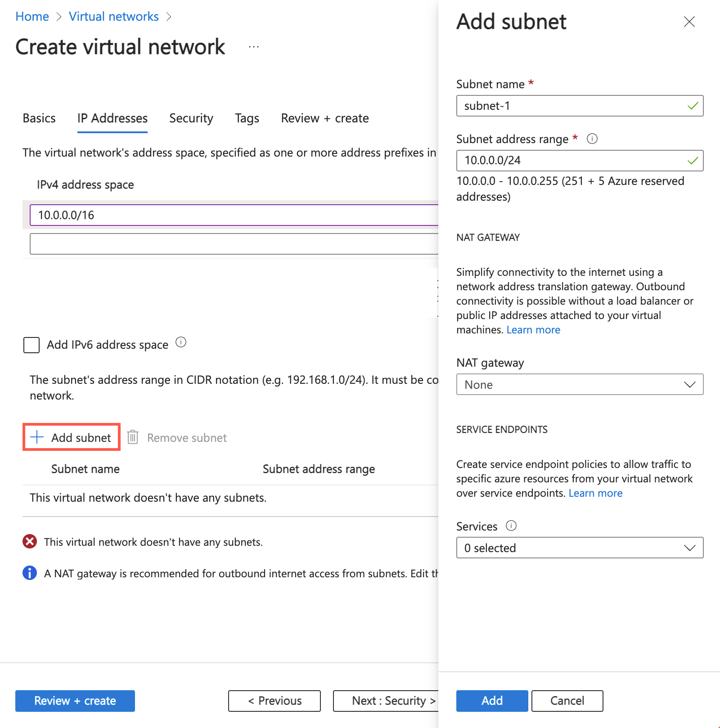Screen dimensions: 720x728
Task: Click the red error icon for subnets
Action: 30,542
